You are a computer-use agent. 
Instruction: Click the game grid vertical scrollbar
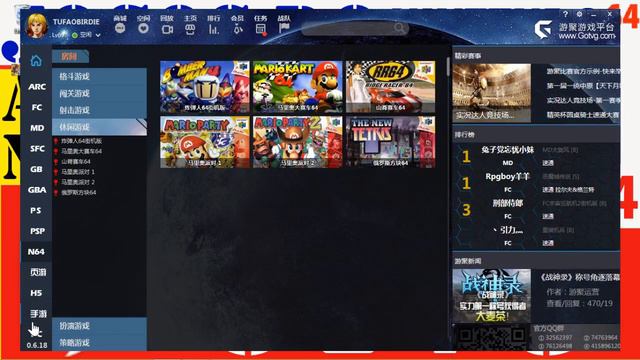[448, 67]
